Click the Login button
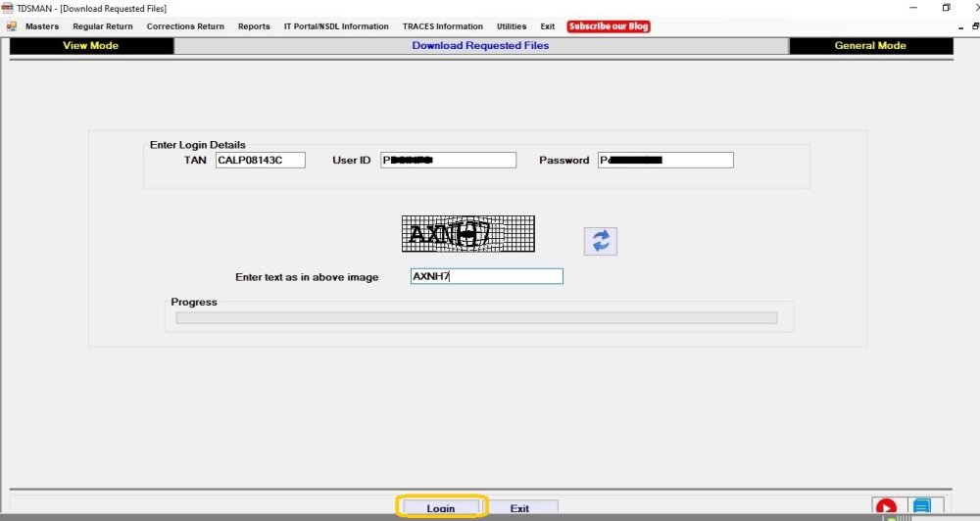Viewport: 980px width, 521px height. pyautogui.click(x=441, y=507)
